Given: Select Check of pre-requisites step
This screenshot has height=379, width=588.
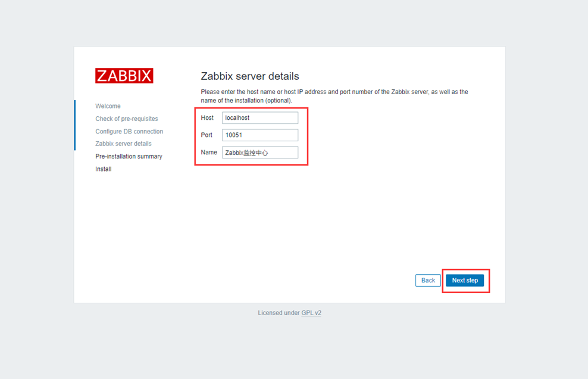Looking at the screenshot, I should tap(127, 119).
